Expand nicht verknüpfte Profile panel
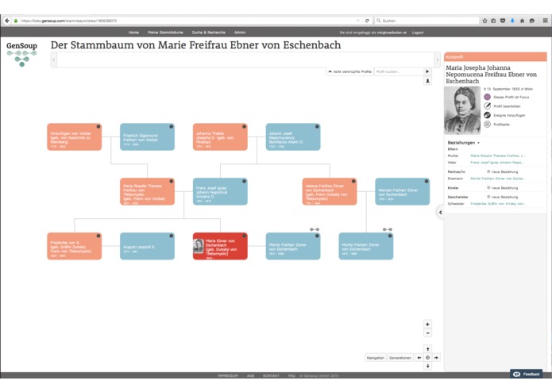This screenshot has height=392, width=552. click(x=350, y=71)
